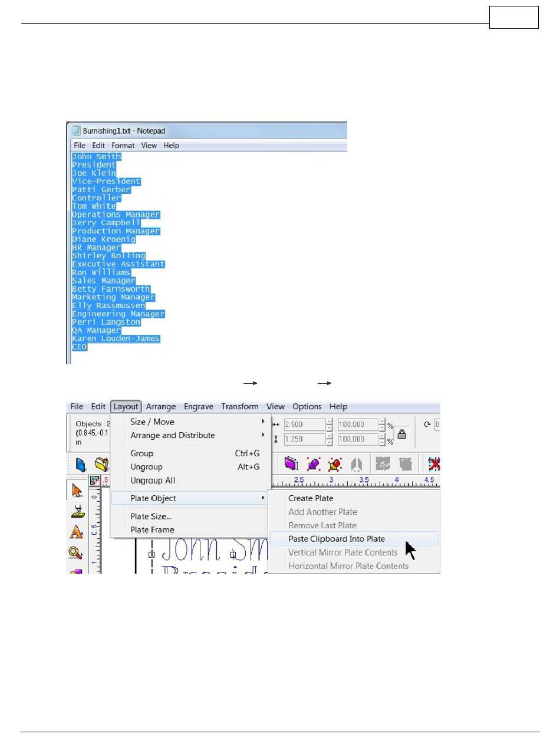Image resolution: width=560 pixels, height=747 pixels.
Task: Choose Create Plate from the submenu
Action: tap(354, 498)
